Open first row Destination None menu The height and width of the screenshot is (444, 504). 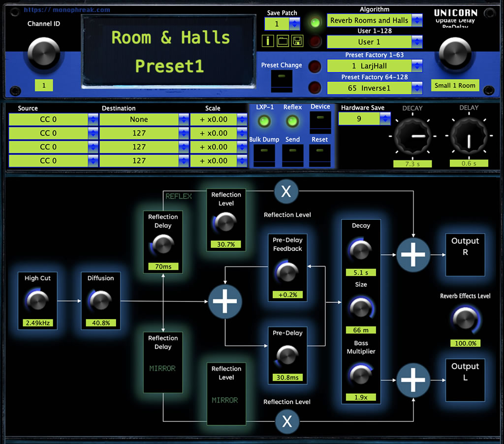tap(144, 119)
